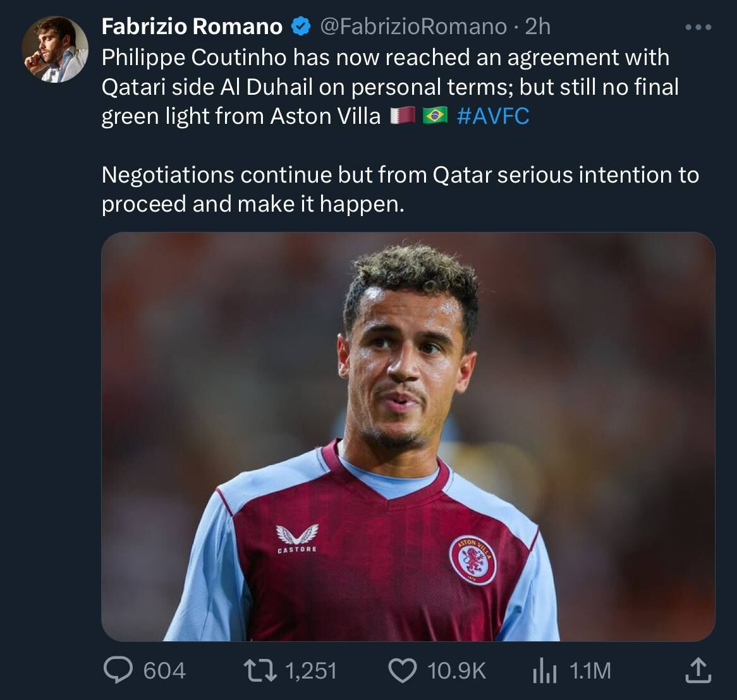Click the blue verified checkmark badge
The width and height of the screenshot is (737, 700).
pos(301,27)
